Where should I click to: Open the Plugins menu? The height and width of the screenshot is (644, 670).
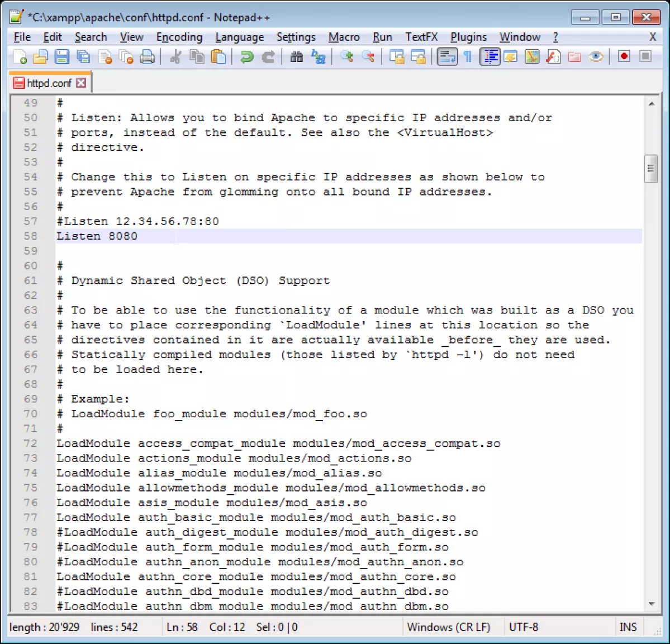pos(469,37)
